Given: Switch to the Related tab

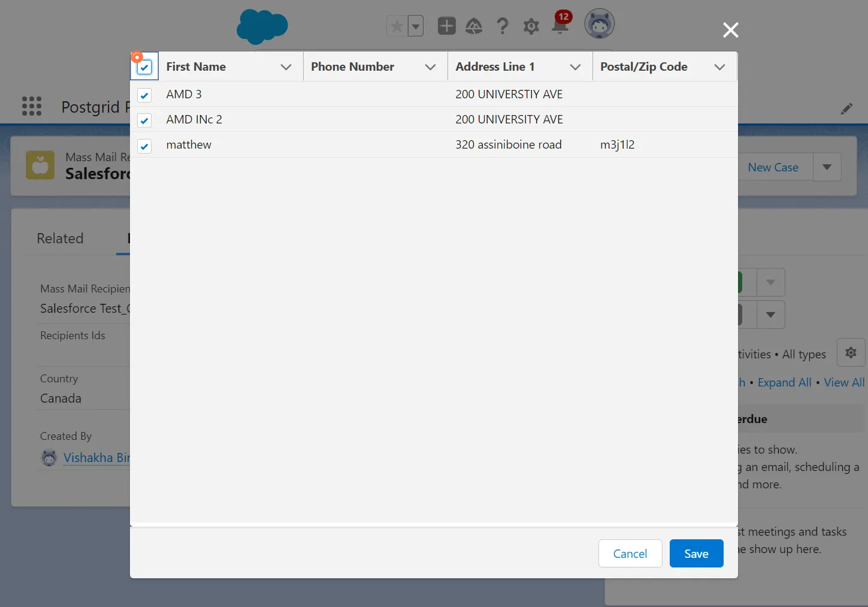Looking at the screenshot, I should pyautogui.click(x=60, y=238).
